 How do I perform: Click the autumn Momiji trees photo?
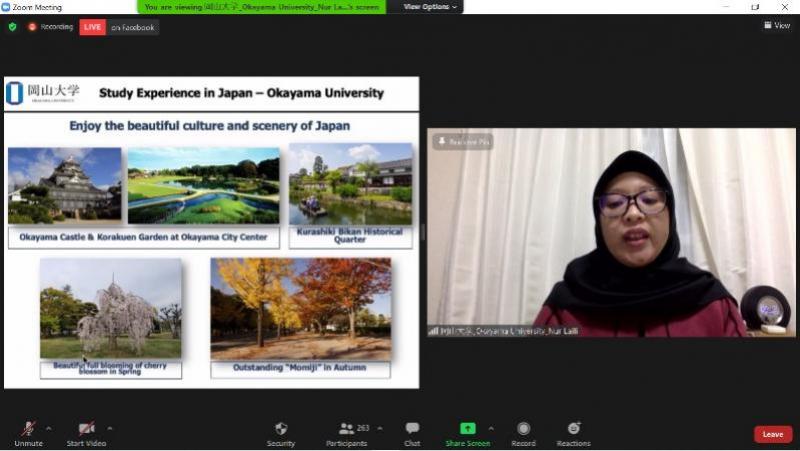coord(301,309)
